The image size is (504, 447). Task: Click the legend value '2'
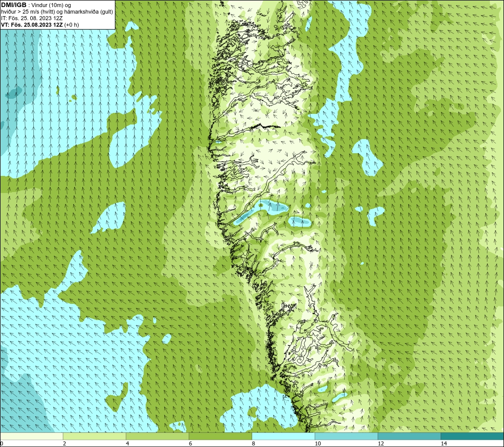[65, 443]
